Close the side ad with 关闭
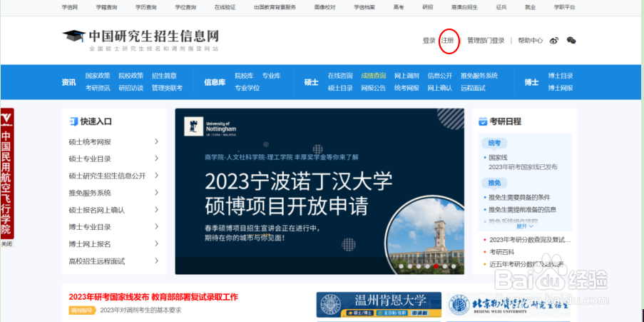 pos(6,244)
